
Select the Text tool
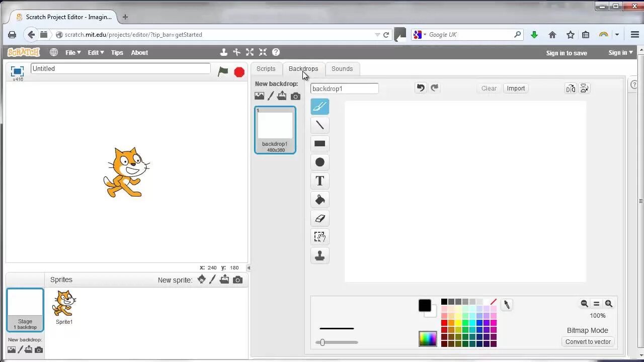point(319,180)
